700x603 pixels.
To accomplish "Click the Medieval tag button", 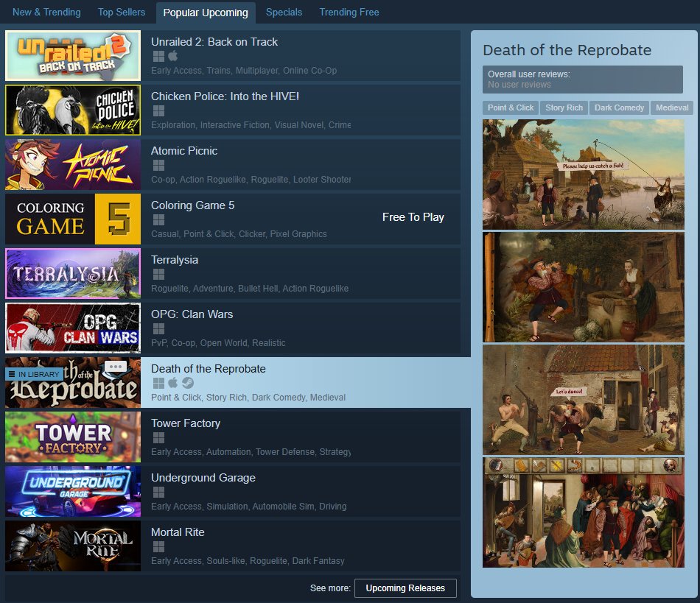I will tap(672, 107).
